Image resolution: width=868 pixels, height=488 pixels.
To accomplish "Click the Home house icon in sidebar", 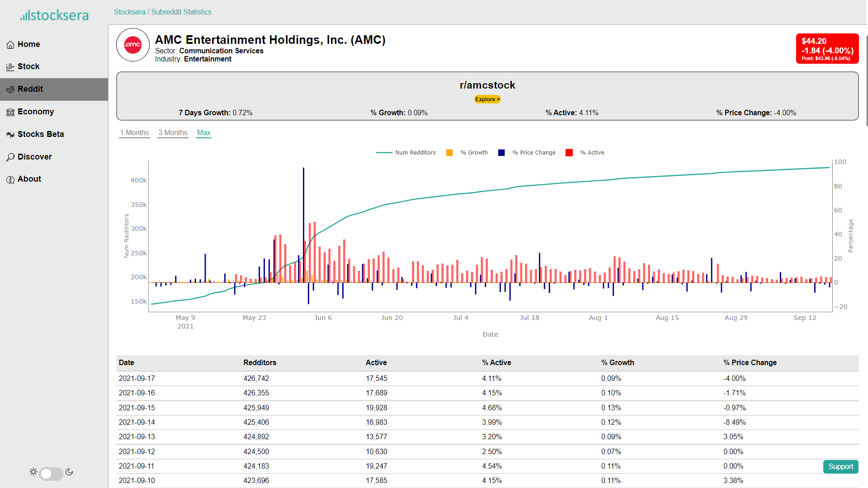I will tap(10, 45).
